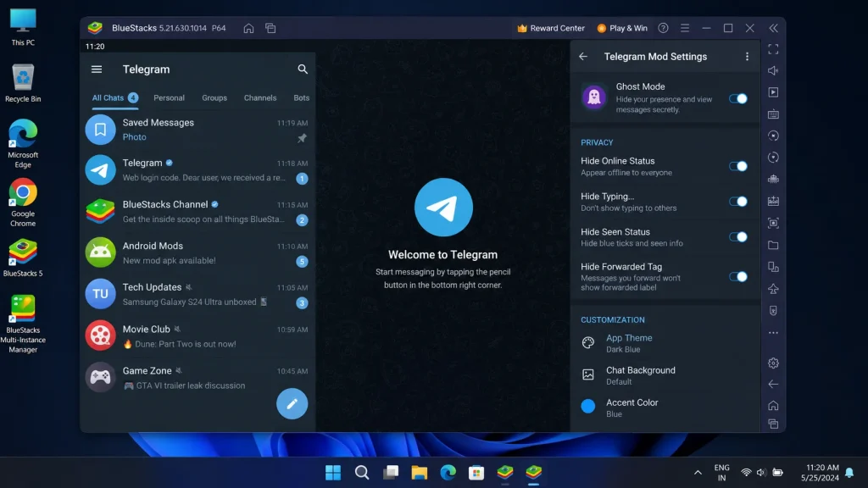Open Play & Win
868x488 pixels.
click(622, 28)
